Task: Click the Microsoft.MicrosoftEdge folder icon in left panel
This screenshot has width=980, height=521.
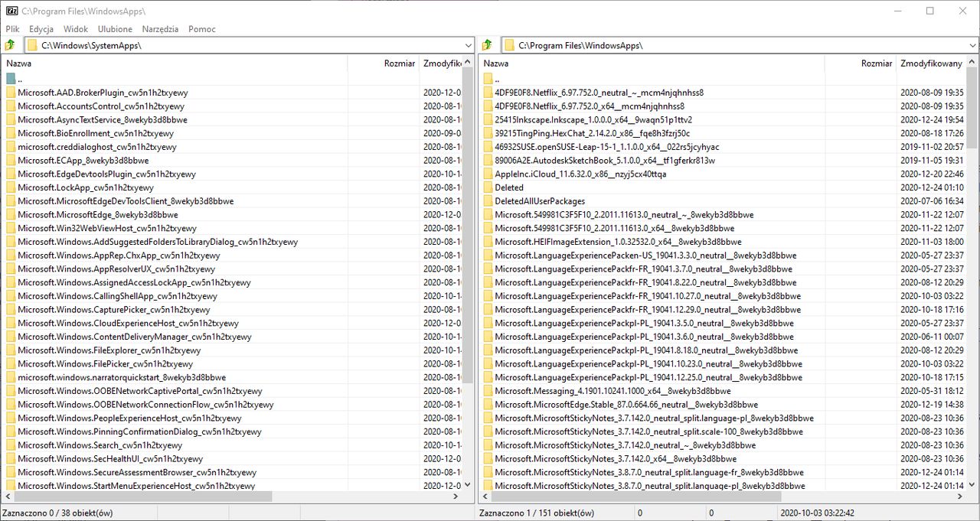Action: 11,215
